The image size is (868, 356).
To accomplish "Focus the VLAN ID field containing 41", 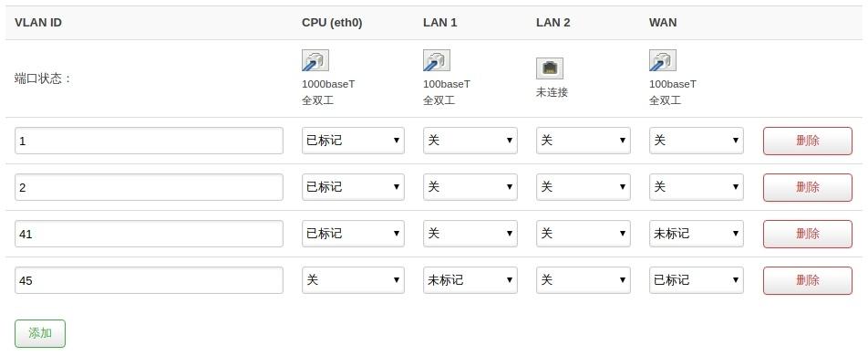I will [x=149, y=234].
